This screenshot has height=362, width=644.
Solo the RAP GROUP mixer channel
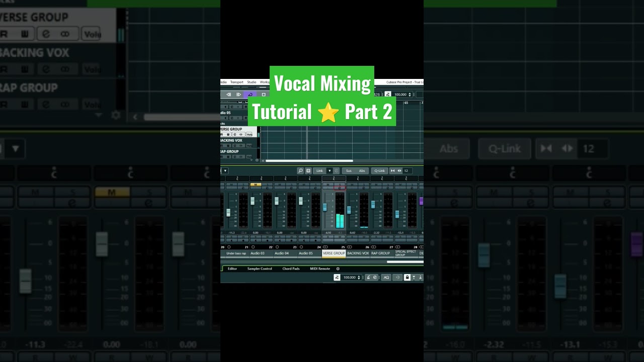(x=388, y=185)
